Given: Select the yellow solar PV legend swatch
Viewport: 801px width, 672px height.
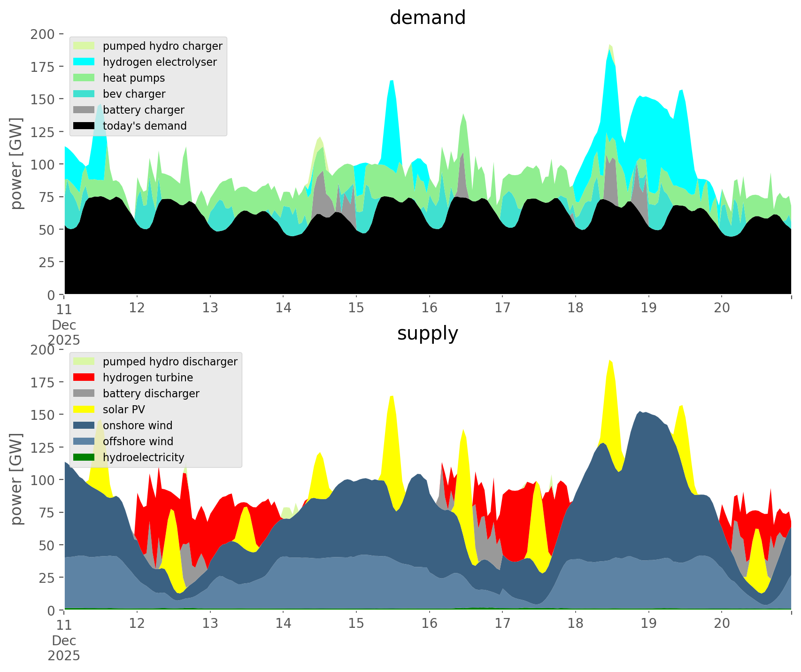Looking at the screenshot, I should [x=84, y=409].
